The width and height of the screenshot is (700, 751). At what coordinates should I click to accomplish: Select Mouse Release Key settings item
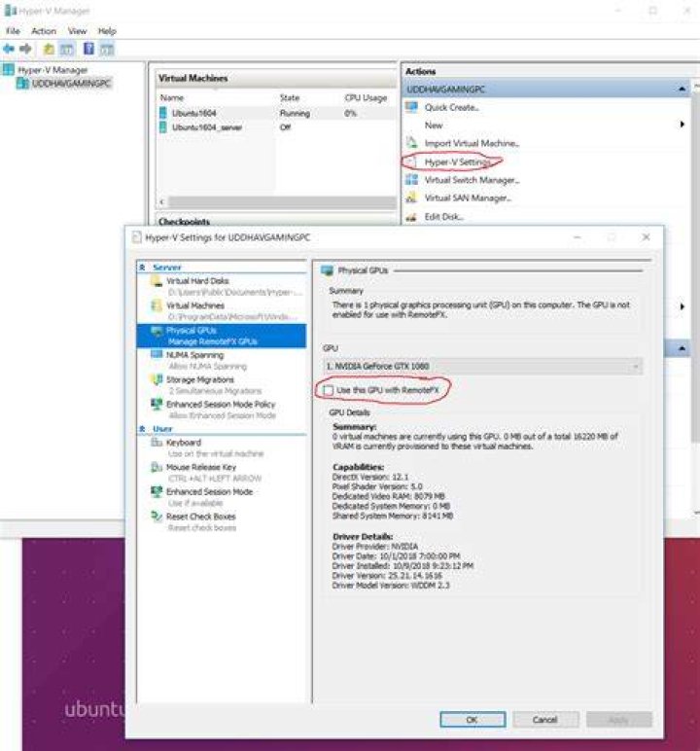coord(222,472)
